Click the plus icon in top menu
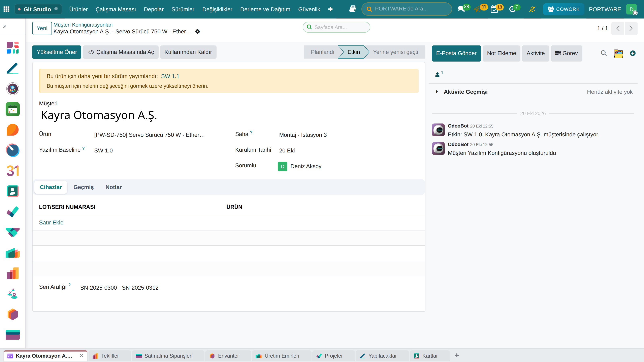 pos(330,9)
